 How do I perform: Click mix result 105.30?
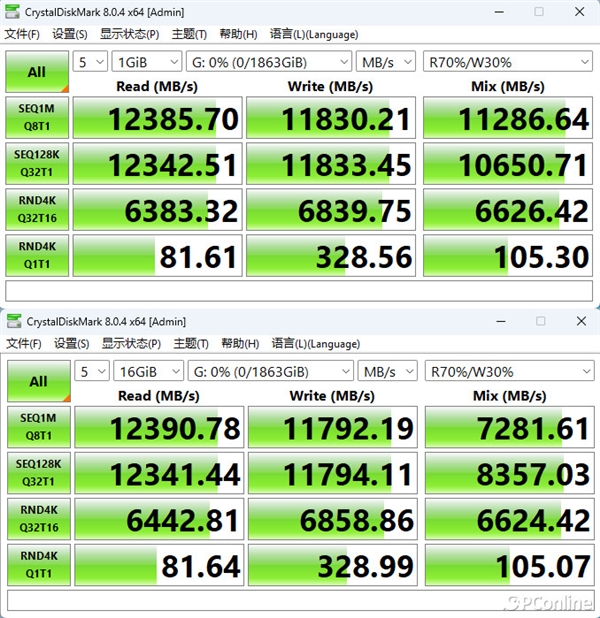(x=508, y=255)
